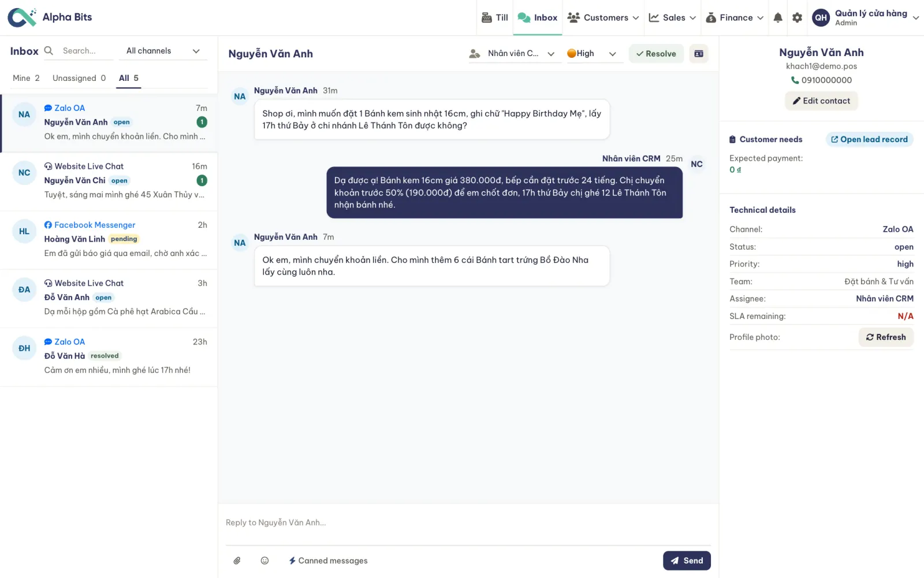Open the emoji picker
924x578 pixels.
(264, 561)
